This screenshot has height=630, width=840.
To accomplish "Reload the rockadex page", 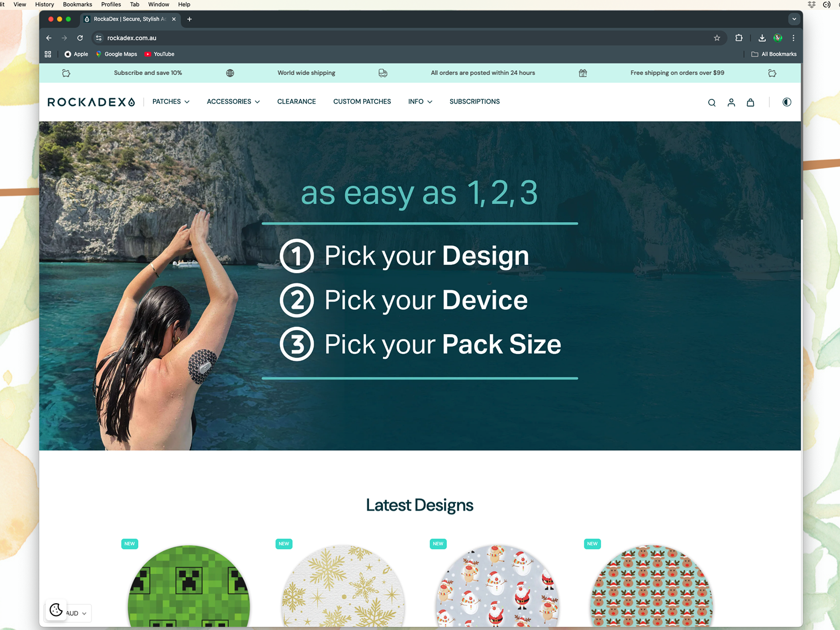I will tap(80, 38).
